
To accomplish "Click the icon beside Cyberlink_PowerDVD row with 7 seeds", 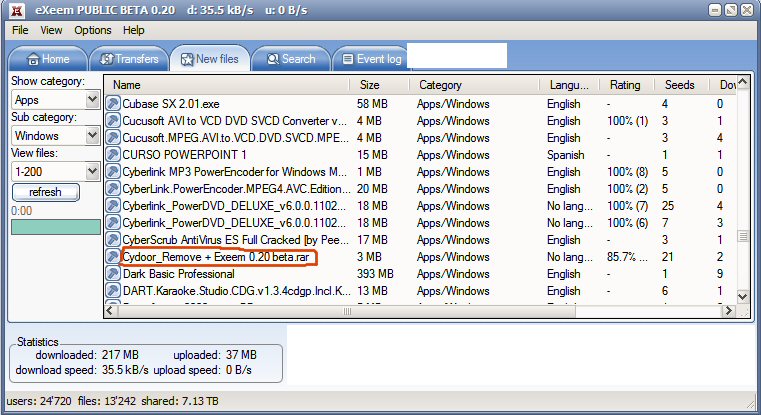I will coord(113,222).
